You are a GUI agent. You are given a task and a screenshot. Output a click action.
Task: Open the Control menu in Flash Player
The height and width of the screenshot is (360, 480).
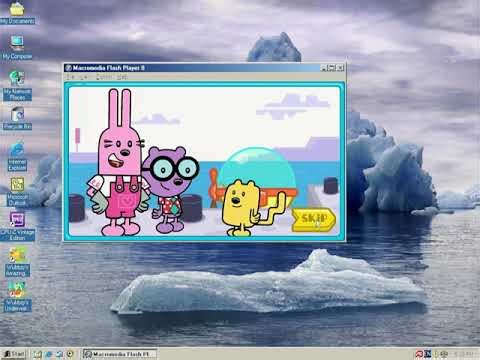(104, 77)
